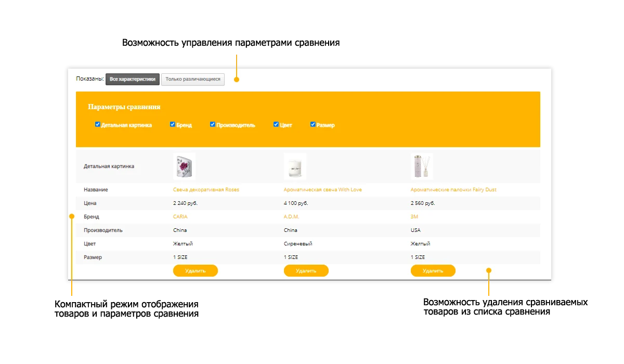Open Ароматические палочки Fairy Dust link
The image size is (624, 364).
tap(453, 190)
